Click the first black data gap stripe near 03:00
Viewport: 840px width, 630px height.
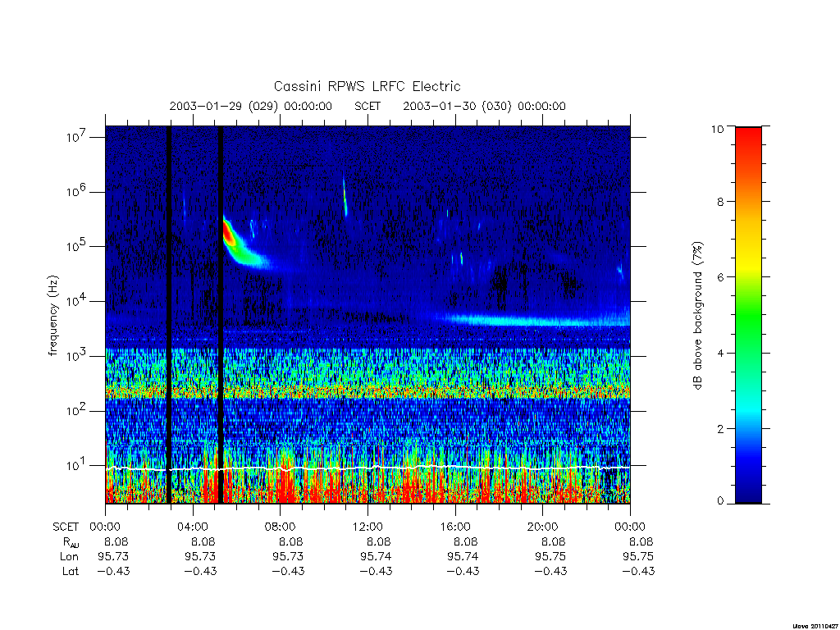coord(169,314)
